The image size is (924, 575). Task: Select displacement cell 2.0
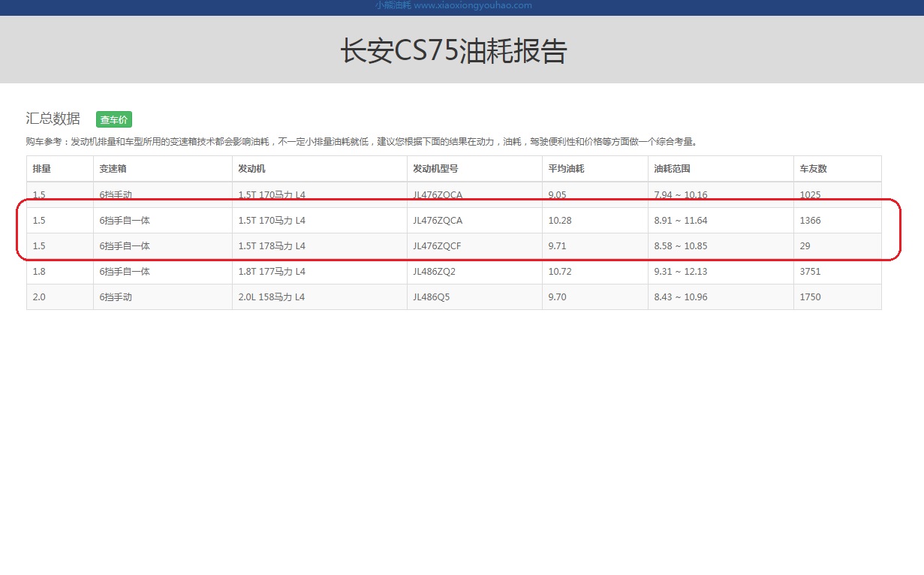click(39, 297)
